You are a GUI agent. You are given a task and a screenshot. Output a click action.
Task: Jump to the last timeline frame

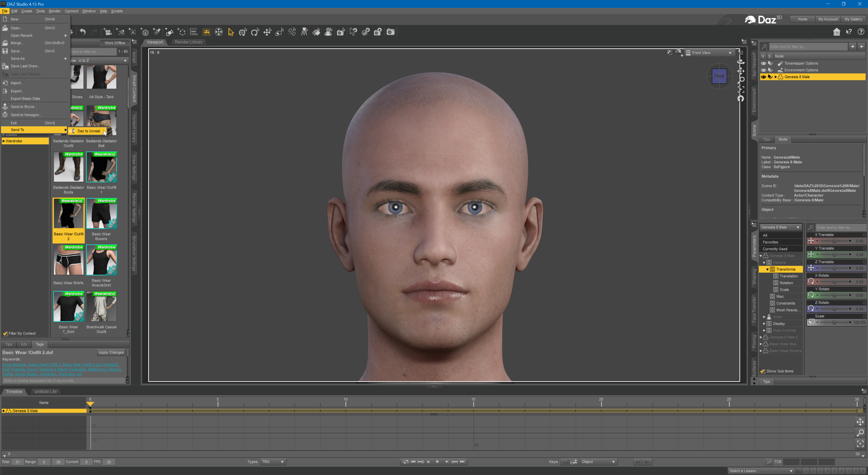tap(462, 461)
